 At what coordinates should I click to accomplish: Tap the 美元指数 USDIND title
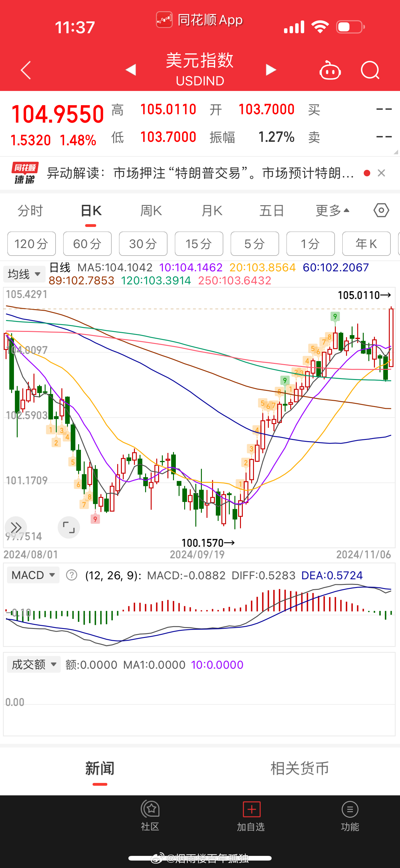(200, 69)
